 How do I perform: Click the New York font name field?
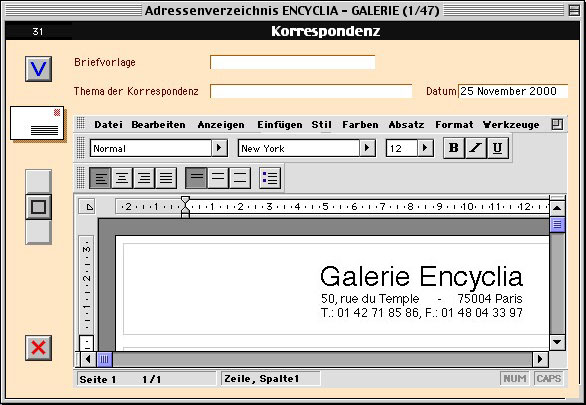pos(299,148)
